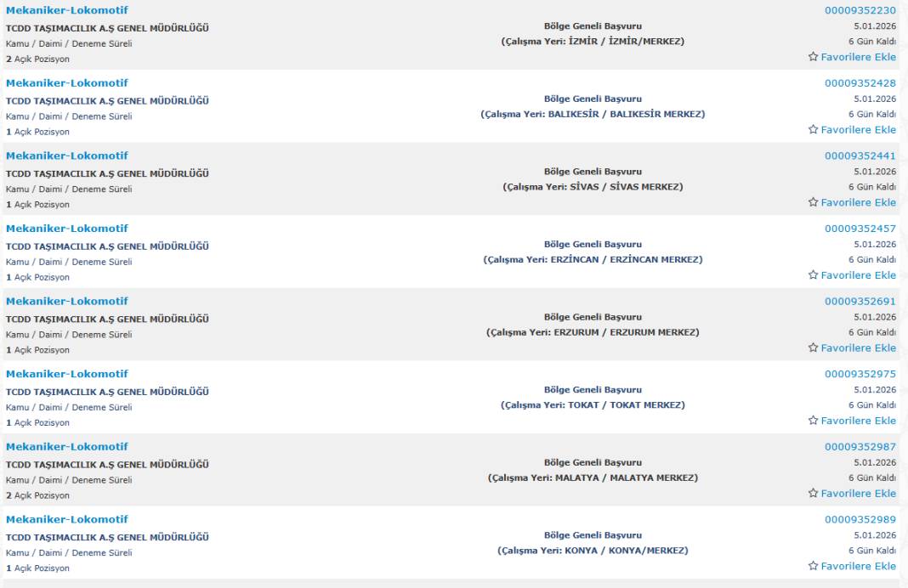Image resolution: width=908 pixels, height=588 pixels.
Task: Click the Favorilere Ekle text for listing 00009352691
Action: 858,348
